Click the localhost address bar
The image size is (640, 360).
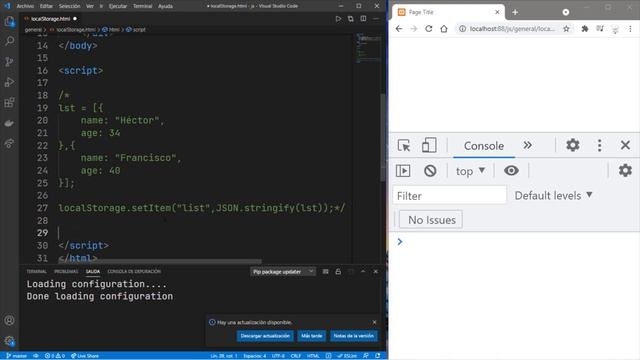(512, 29)
